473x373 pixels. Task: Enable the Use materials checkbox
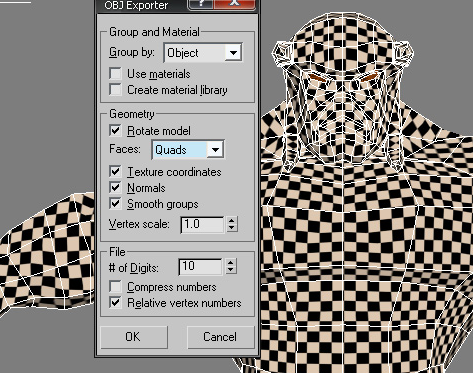(116, 74)
